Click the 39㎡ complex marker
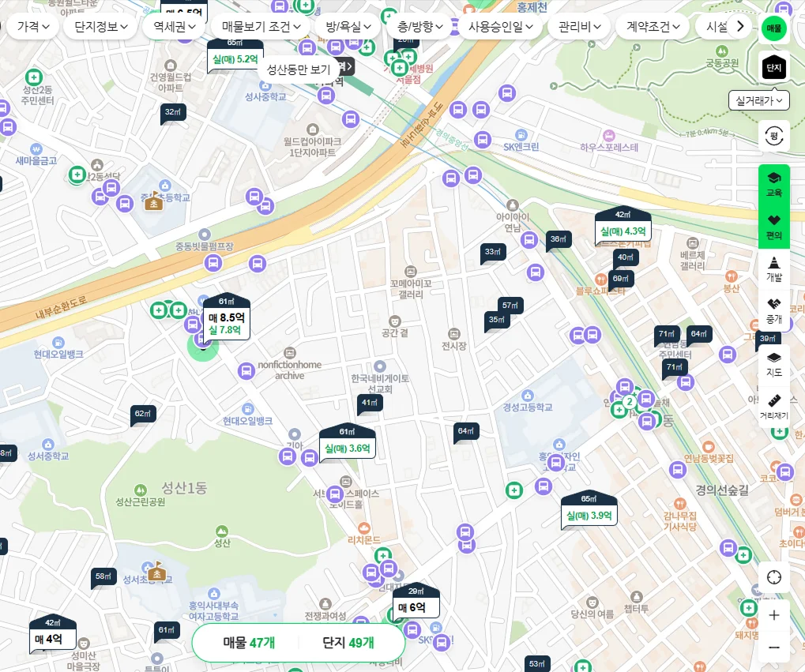This screenshot has width=805, height=672. point(768,339)
